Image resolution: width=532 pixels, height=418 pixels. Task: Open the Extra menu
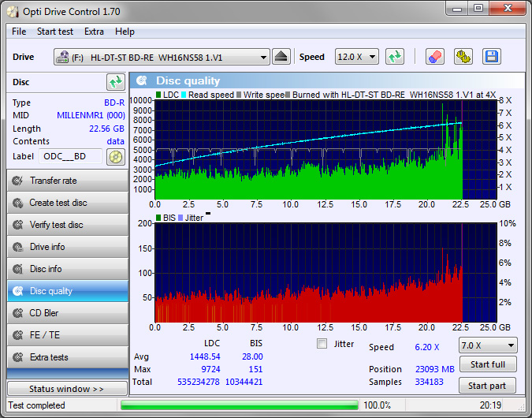pos(94,32)
